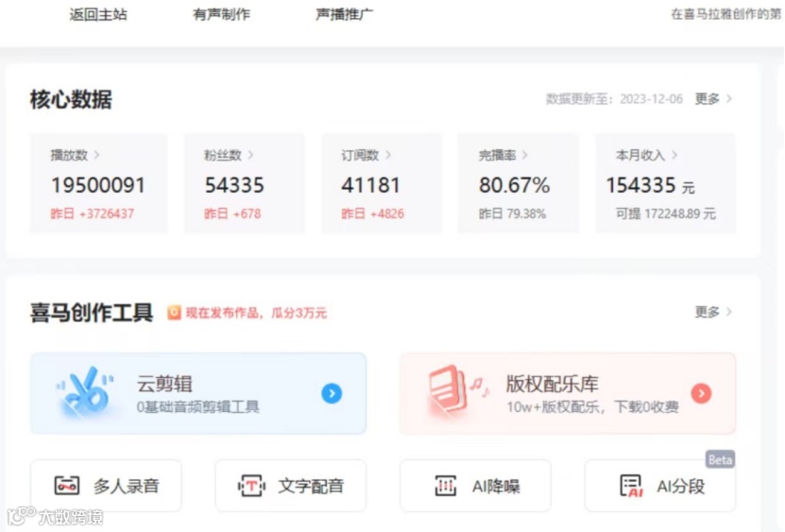The height and width of the screenshot is (532, 785).
Task: Open 现在发布作品，瓜分3万元 promo link
Action: pos(256,313)
